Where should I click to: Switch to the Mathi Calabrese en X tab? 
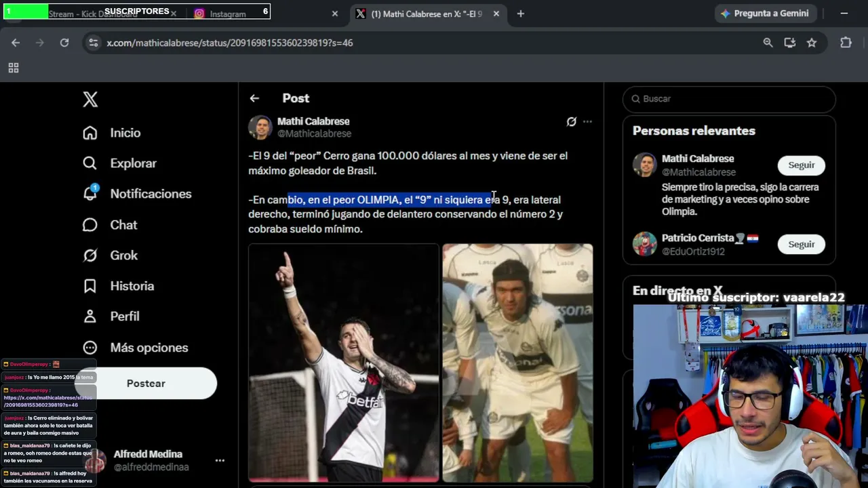coord(428,14)
